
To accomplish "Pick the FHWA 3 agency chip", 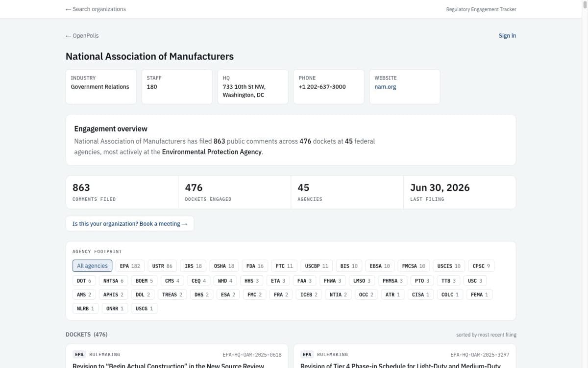I will click(x=332, y=281).
